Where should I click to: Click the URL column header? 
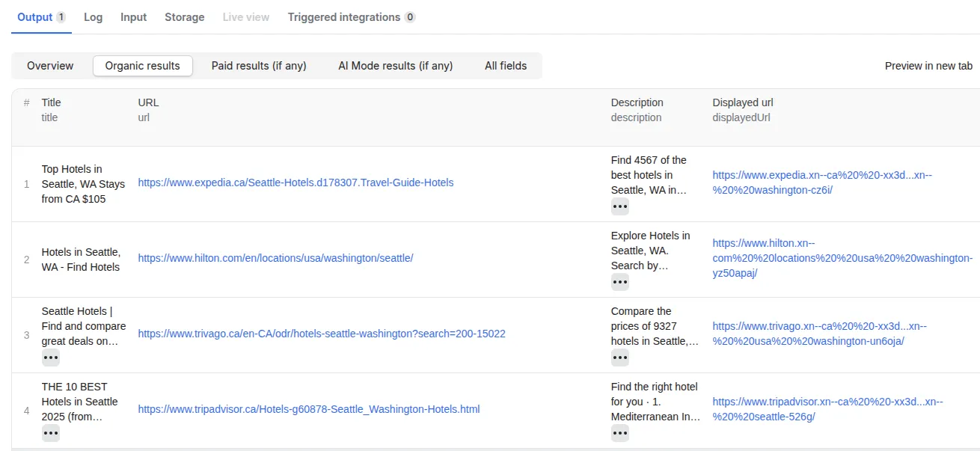pyautogui.click(x=148, y=102)
